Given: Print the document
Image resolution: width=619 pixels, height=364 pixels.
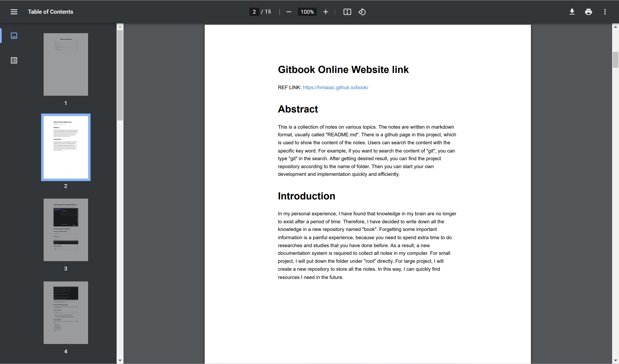Looking at the screenshot, I should coord(589,12).
